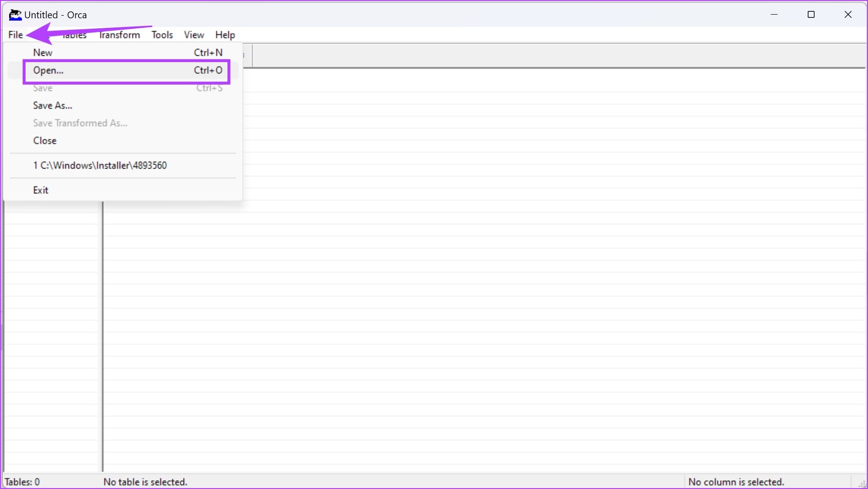Exit Orca using the Exit menu entry
This screenshot has width=868, height=489.
(41, 190)
